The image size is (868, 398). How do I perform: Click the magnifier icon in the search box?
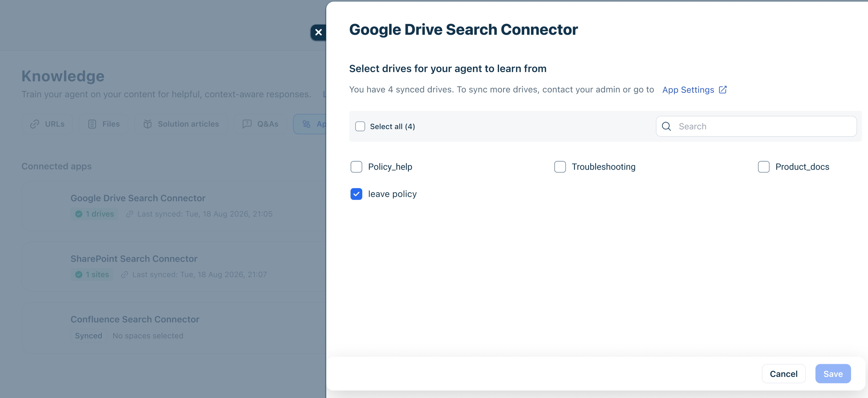pos(666,126)
